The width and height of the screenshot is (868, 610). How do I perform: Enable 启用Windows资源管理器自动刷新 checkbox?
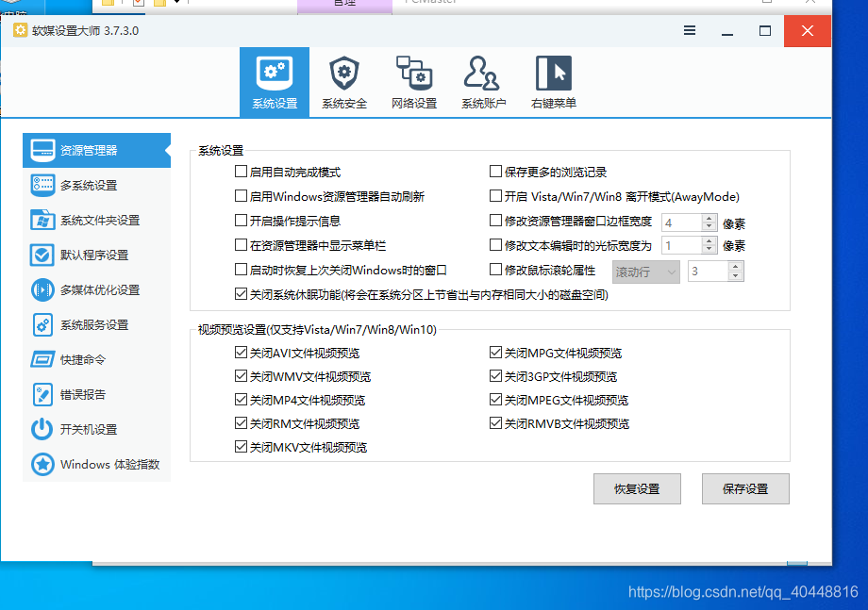pos(241,196)
